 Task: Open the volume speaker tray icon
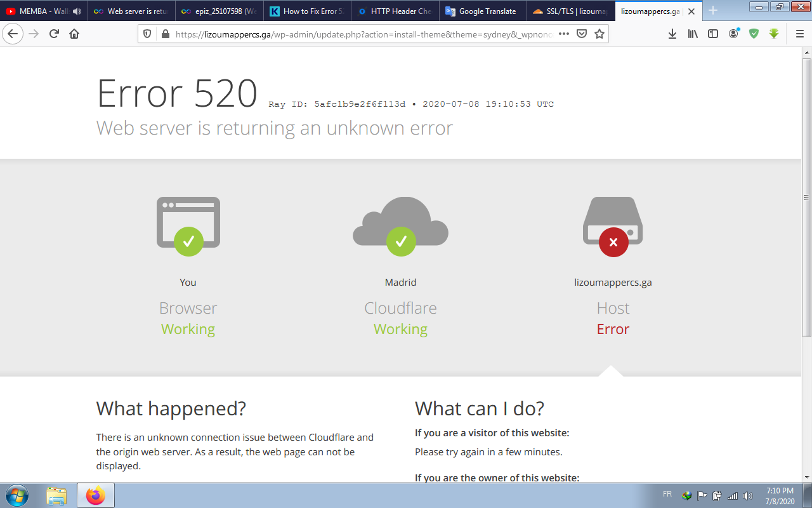pyautogui.click(x=748, y=496)
